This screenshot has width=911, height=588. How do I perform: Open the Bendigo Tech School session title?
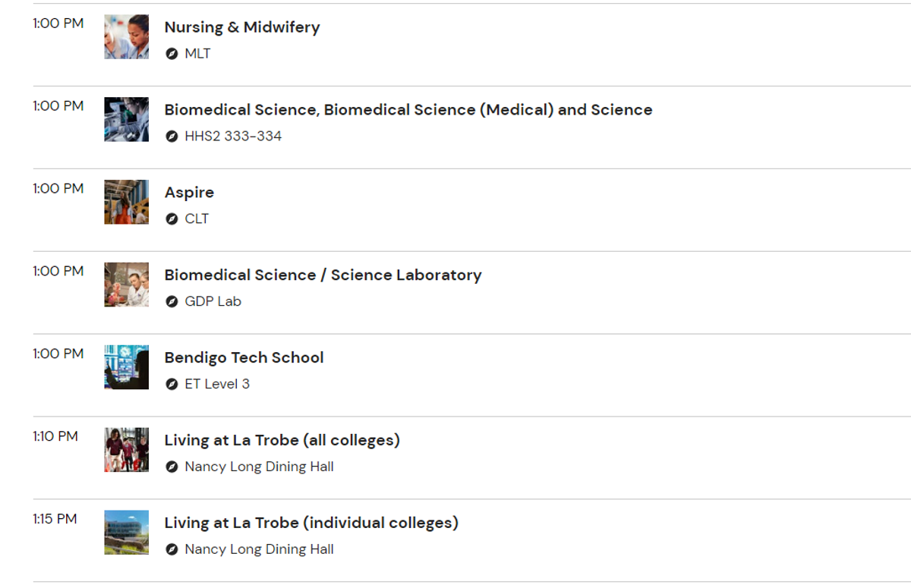[244, 358]
